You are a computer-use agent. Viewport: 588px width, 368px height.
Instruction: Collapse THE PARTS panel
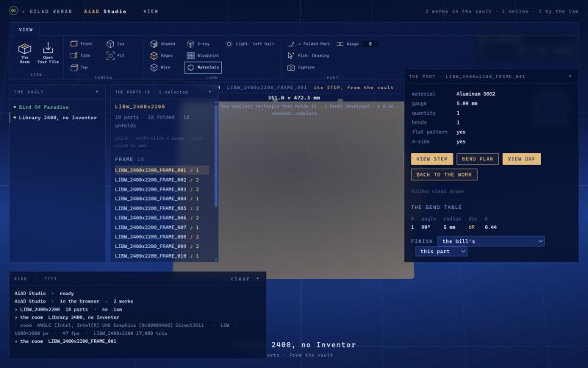[x=209, y=91]
